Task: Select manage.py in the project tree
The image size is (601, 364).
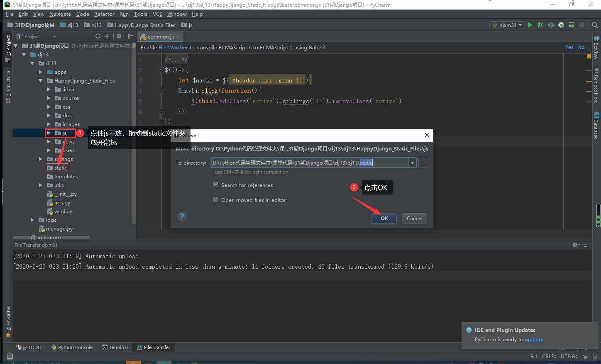Action: [59, 228]
